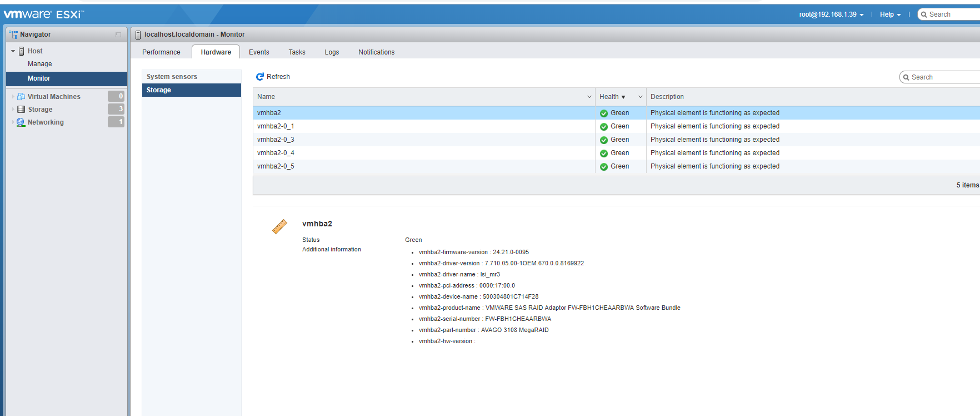Select the vmhba2-0_4 row

point(616,153)
